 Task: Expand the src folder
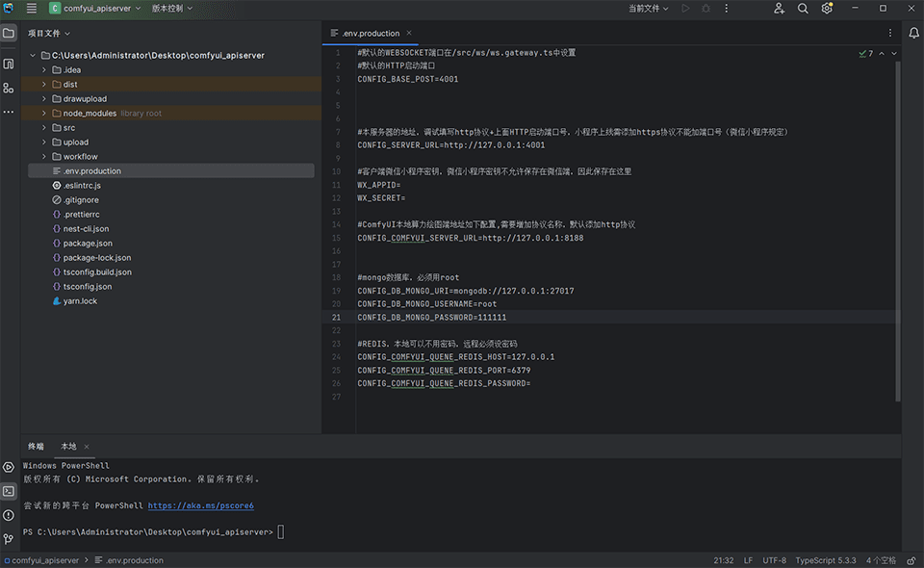pos(44,128)
